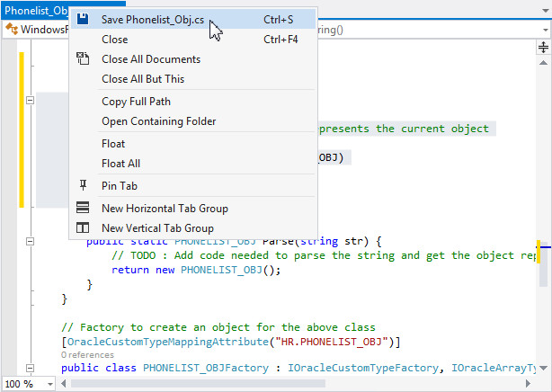
Task: Choose Close All But This
Action: 193,78
